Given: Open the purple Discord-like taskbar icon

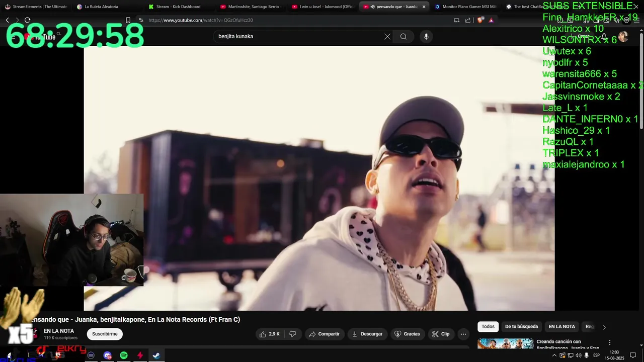Looking at the screenshot, I should [x=107, y=355].
